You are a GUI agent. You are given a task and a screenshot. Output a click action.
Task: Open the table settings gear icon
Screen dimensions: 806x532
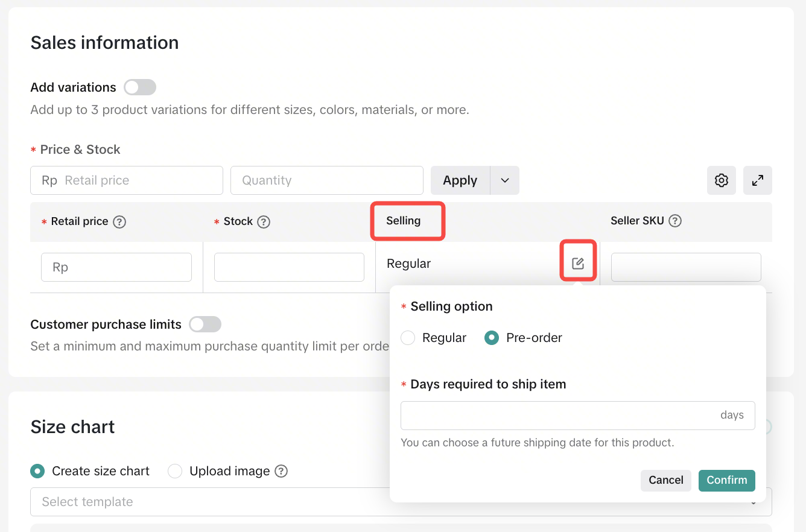pyautogui.click(x=721, y=180)
